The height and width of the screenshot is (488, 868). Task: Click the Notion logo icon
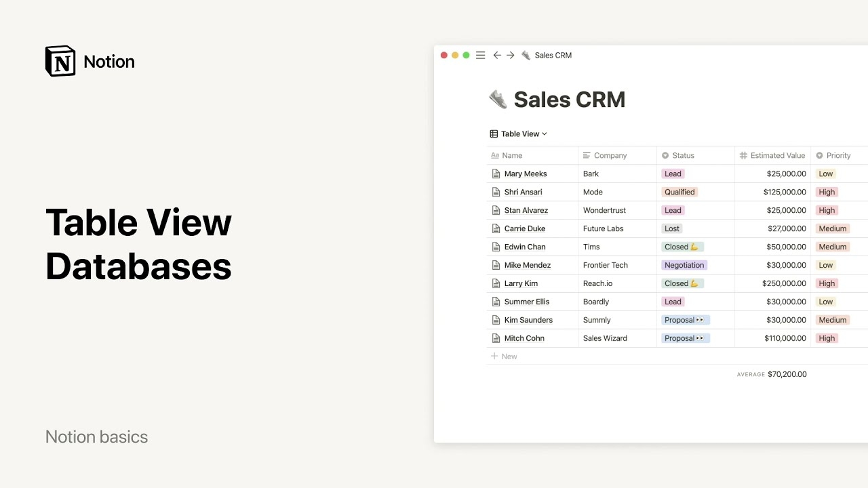pyautogui.click(x=60, y=62)
